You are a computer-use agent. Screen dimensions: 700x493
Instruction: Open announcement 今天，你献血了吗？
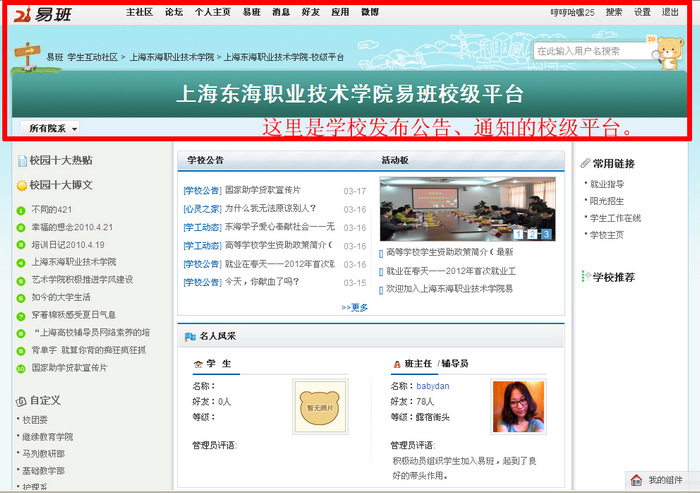[262, 282]
